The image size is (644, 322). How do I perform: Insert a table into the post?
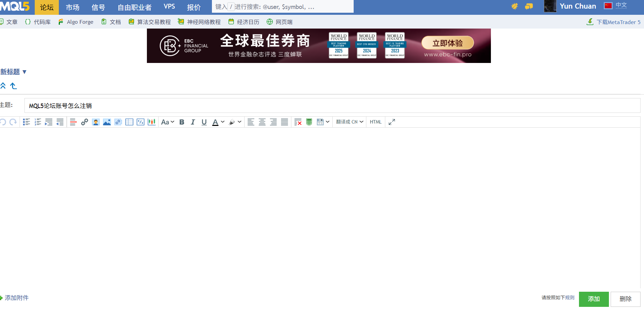click(129, 122)
